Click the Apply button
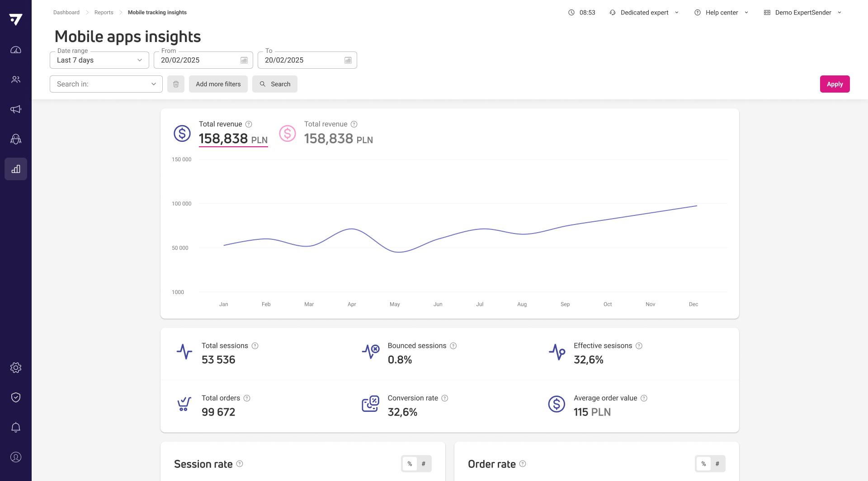Image resolution: width=868 pixels, height=481 pixels. 835,84
